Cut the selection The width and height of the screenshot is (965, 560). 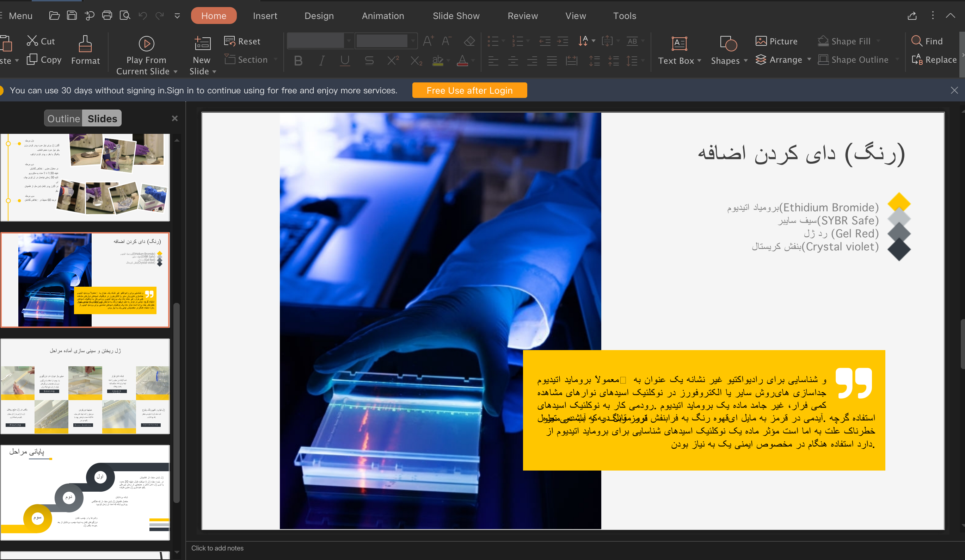[41, 41]
